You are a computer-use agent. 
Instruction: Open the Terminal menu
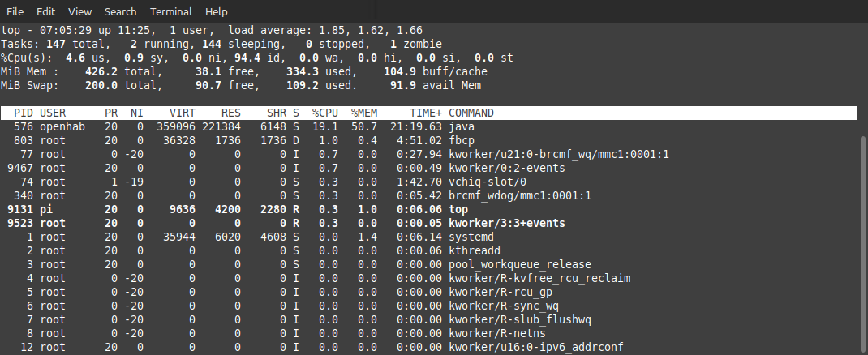click(x=170, y=12)
